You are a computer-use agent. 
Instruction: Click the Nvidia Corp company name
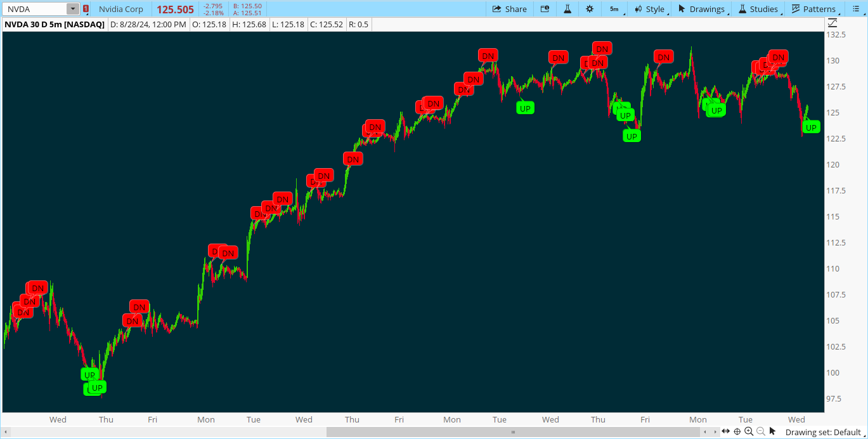(x=121, y=9)
